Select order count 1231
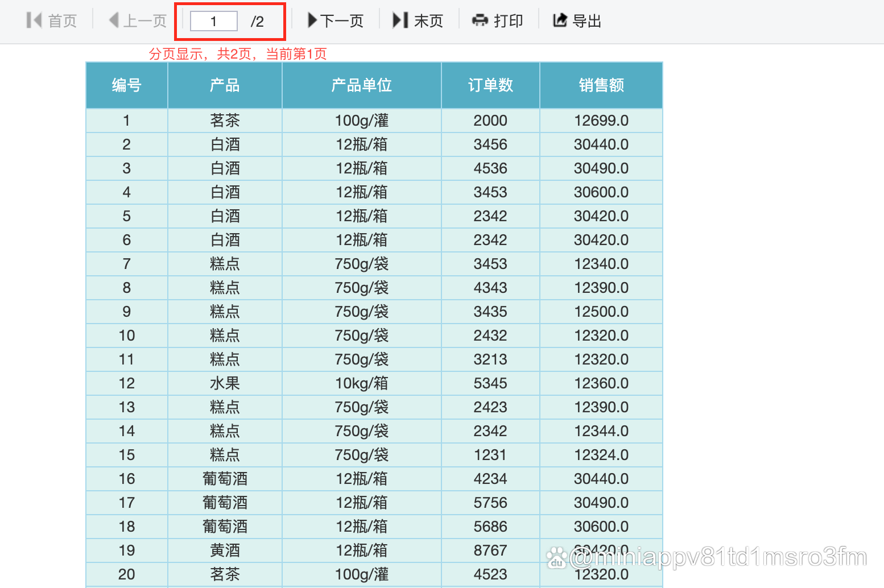 pos(490,455)
